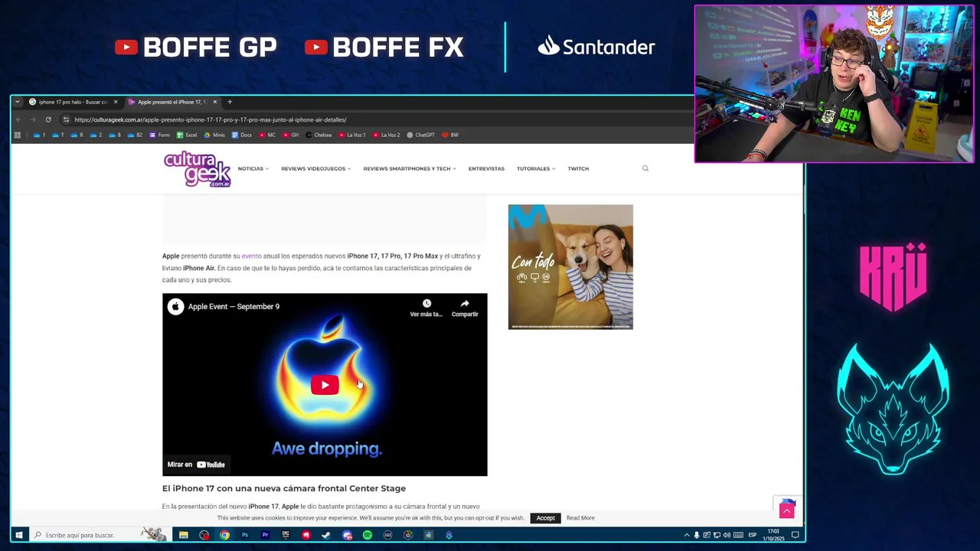980x551 pixels.
Task: Open the Apple channel avatar on video
Action: coord(175,306)
